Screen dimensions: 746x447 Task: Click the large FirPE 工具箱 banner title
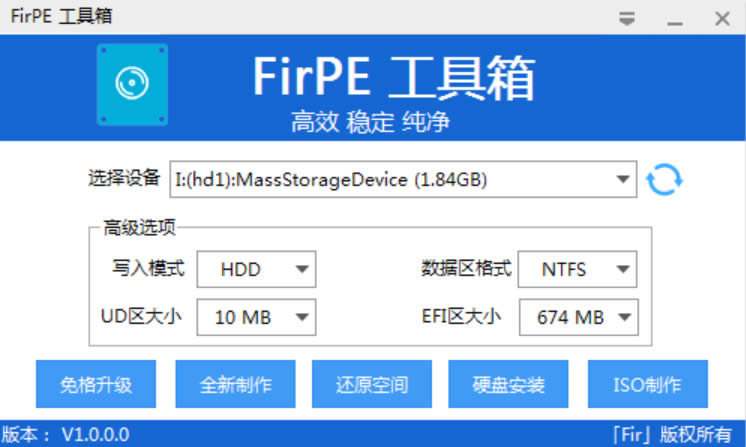point(393,78)
